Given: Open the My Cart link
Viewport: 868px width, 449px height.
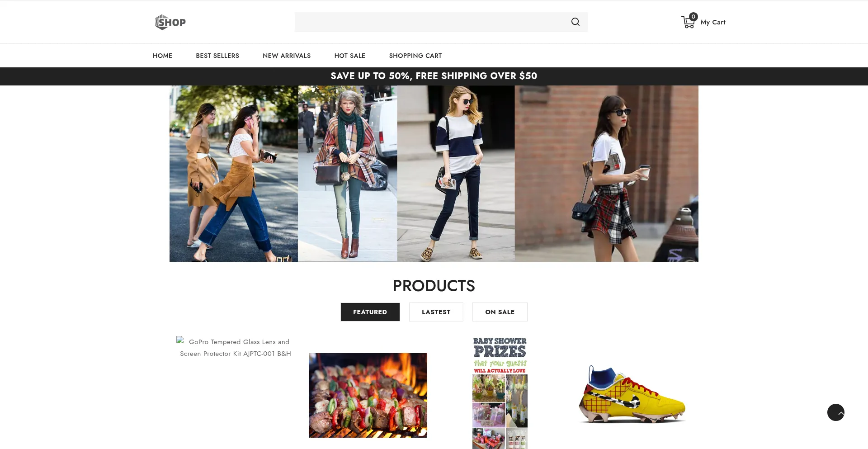Looking at the screenshot, I should tap(712, 23).
